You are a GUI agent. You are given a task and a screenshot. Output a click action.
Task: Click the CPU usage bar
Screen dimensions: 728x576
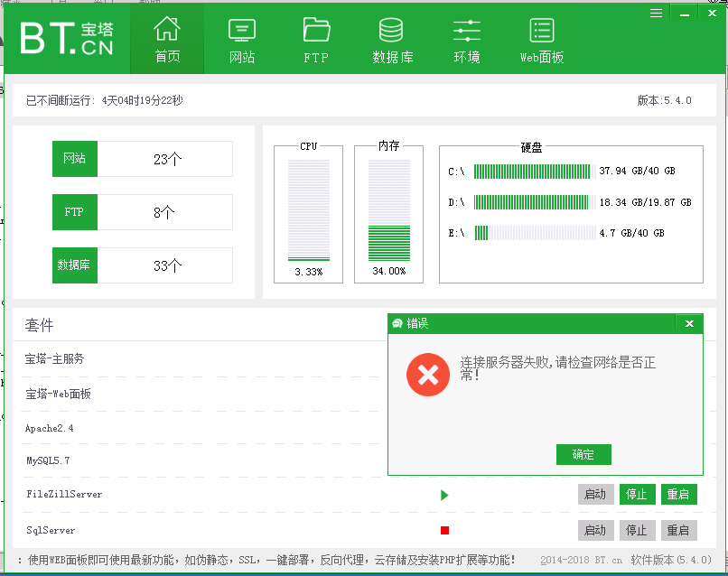(309, 210)
